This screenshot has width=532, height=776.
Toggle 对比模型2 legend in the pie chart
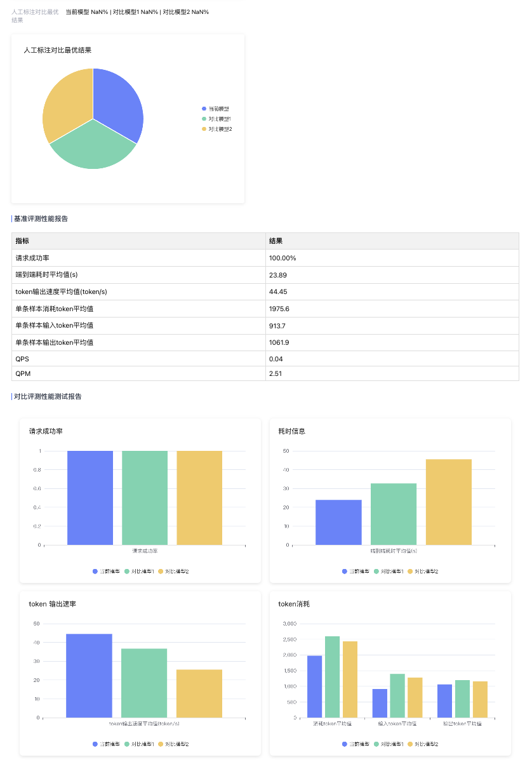[216, 129]
